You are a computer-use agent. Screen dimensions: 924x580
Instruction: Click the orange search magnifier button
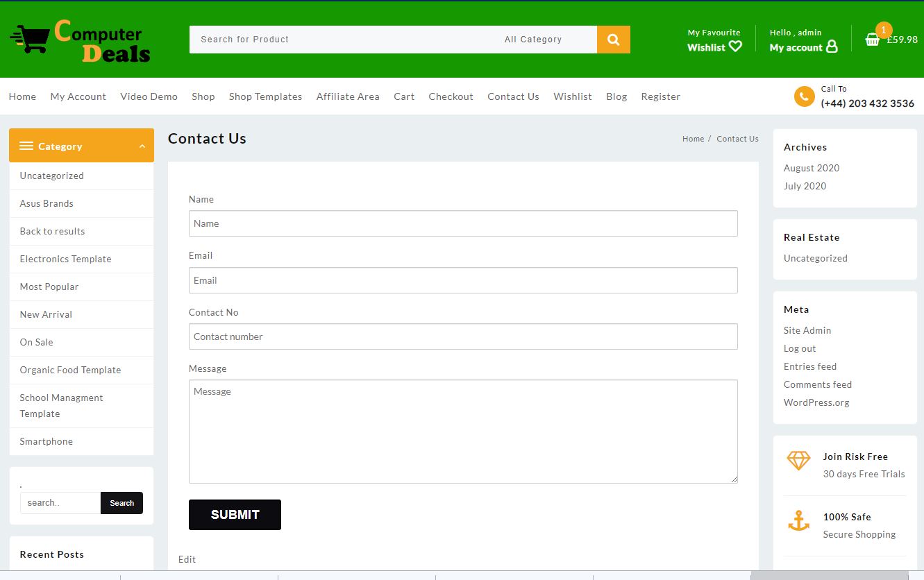[x=613, y=40]
